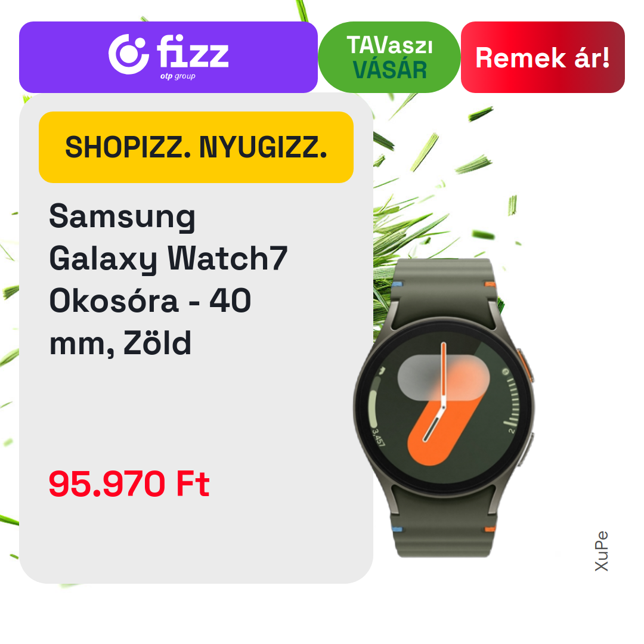Click the step count 3,457 on watch
This screenshot has height=644, width=644.
(378, 438)
